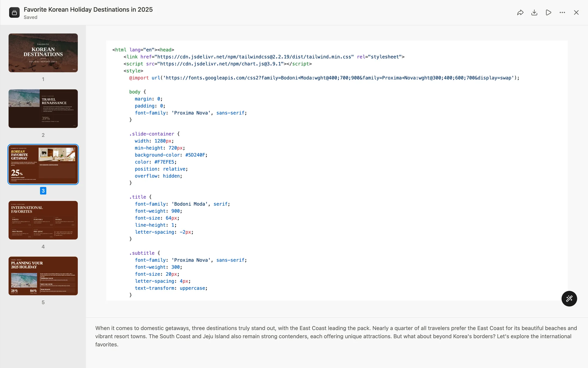Select slide 4 International Favorites thumbnail
Viewport: 588px width, 368px height.
[x=43, y=220]
